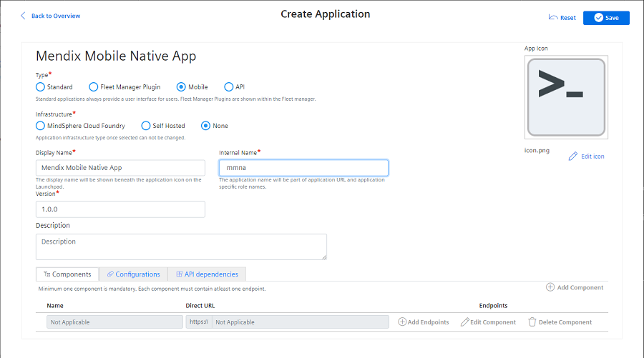Screen dimensions: 644x358
Task: Click the back arrow chevron icon
Action: (23, 16)
